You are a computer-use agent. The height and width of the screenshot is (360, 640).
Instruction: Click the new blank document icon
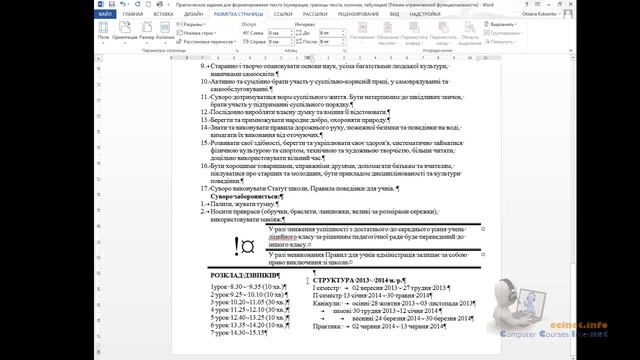[x=148, y=4]
